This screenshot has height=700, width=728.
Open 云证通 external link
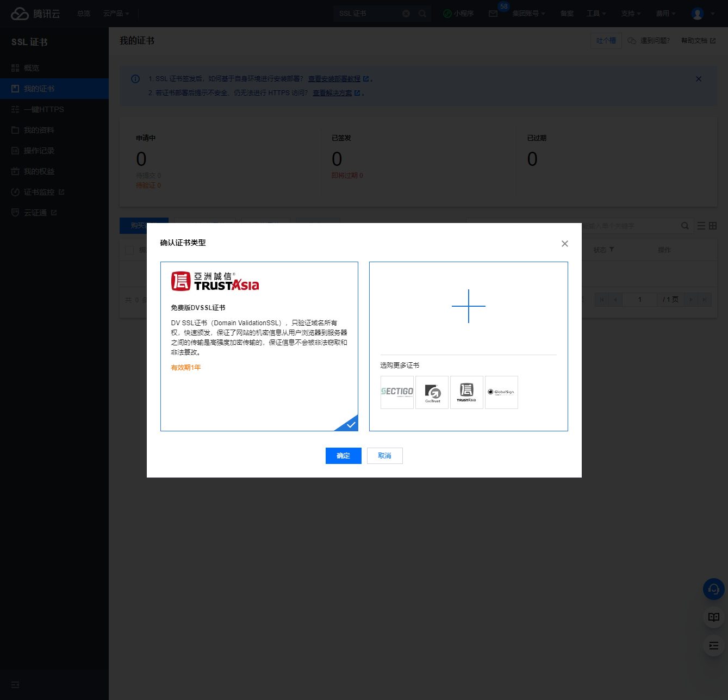tap(54, 213)
